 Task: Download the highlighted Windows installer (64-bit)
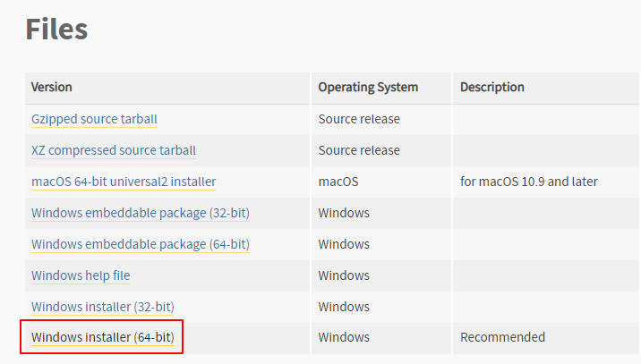[103, 337]
